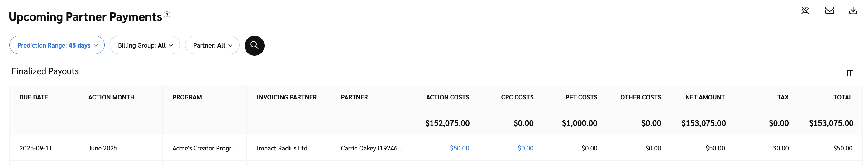Screen dimensions: 868x166
Task: Click the download report icon
Action: coord(853,11)
